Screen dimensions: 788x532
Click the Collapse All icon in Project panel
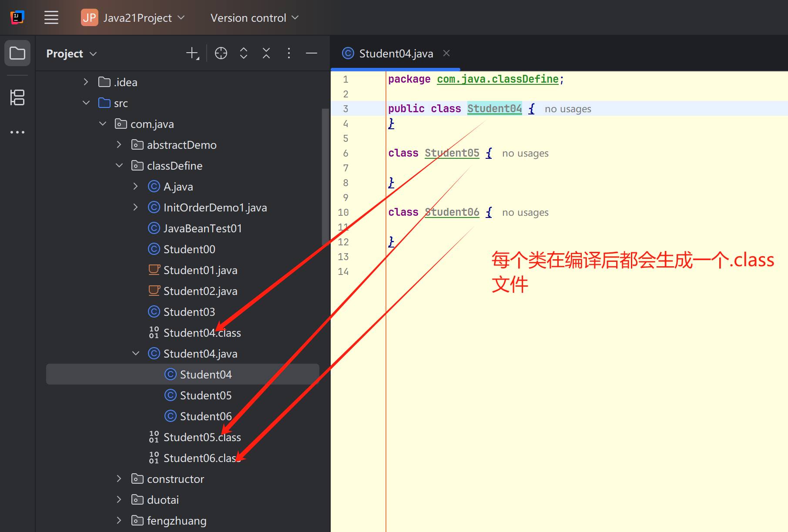[x=266, y=54]
